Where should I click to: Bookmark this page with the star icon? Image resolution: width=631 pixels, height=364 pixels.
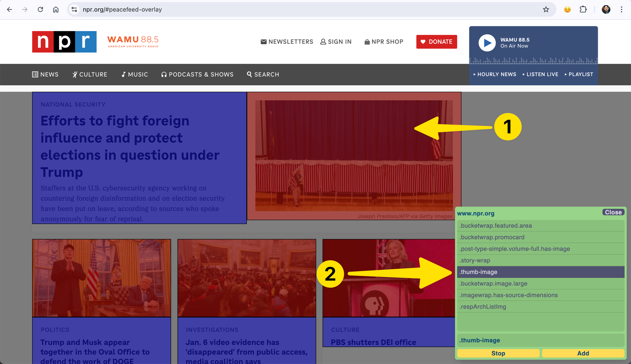point(546,10)
